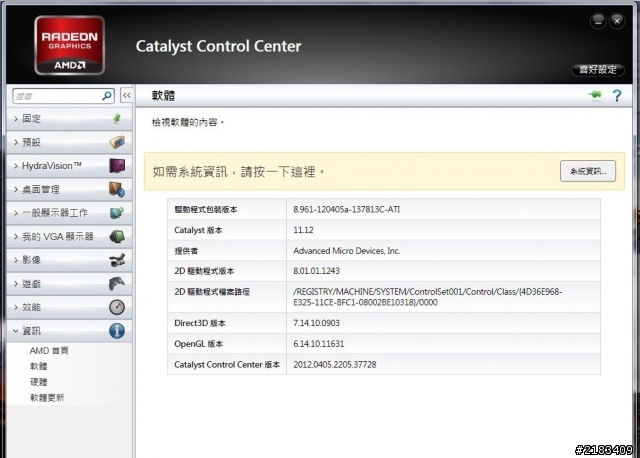Expand the 一般顯示器工作 section
This screenshot has width=640, height=458.
tap(69, 213)
